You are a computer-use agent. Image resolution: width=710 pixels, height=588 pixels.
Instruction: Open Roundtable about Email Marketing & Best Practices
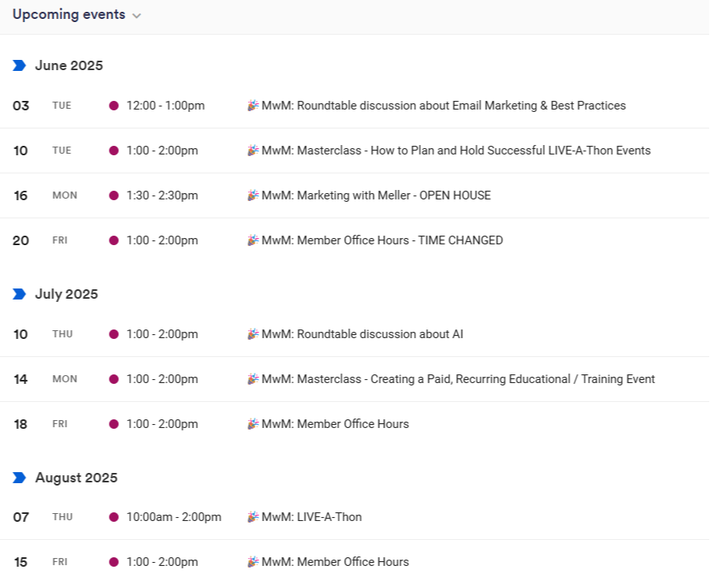pyautogui.click(x=444, y=106)
